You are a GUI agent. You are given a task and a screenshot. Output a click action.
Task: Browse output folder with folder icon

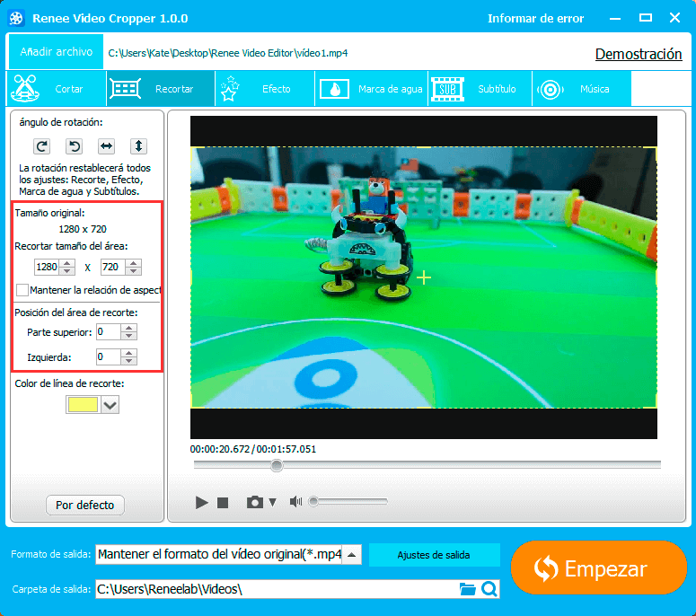click(467, 589)
